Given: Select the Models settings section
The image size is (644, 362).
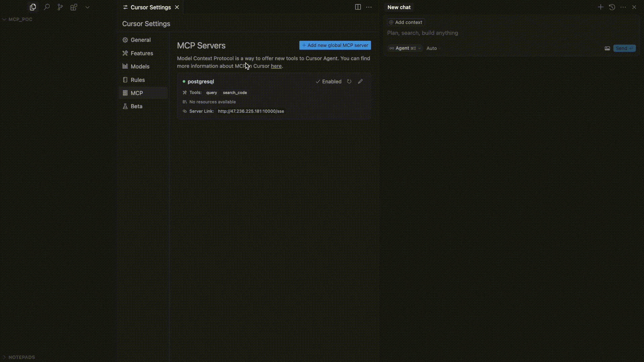Looking at the screenshot, I should tap(143, 66).
